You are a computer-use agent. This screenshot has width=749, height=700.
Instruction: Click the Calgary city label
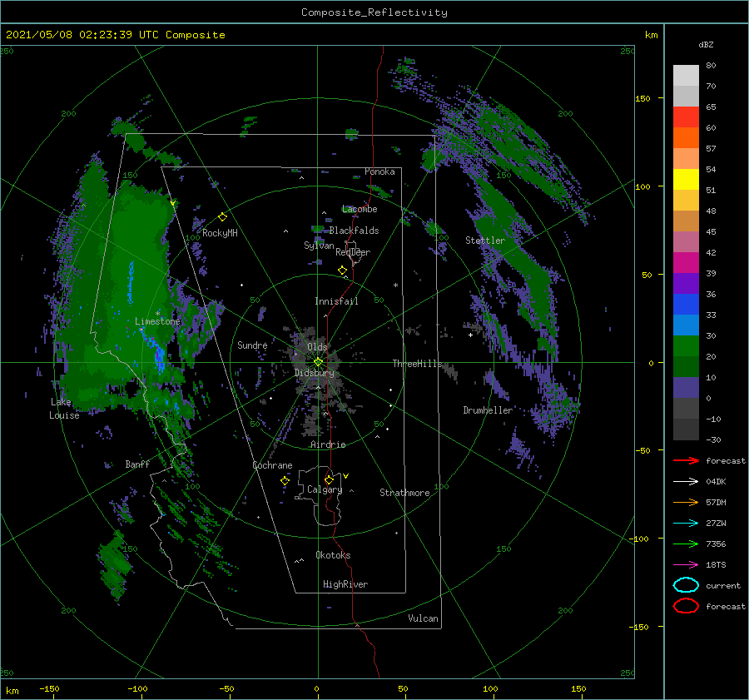point(325,489)
